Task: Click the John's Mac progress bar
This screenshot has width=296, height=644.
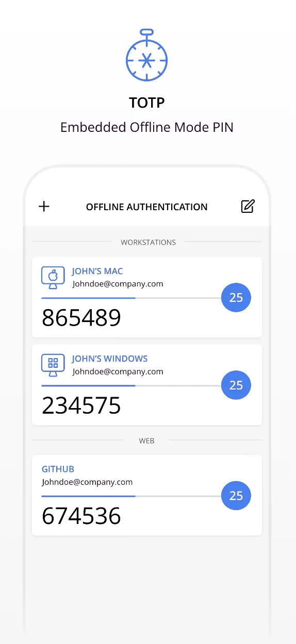Action: click(x=131, y=298)
